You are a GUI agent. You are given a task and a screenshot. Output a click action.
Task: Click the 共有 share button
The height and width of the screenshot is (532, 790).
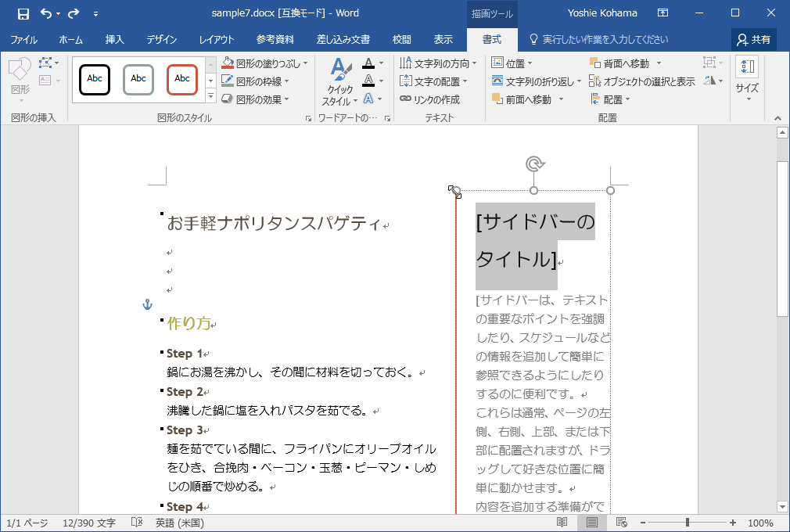click(753, 40)
